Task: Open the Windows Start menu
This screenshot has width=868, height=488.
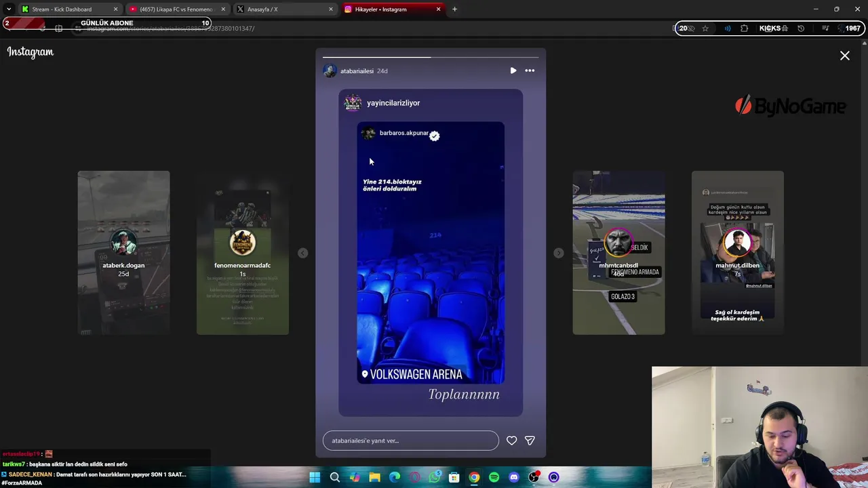Action: (x=315, y=477)
